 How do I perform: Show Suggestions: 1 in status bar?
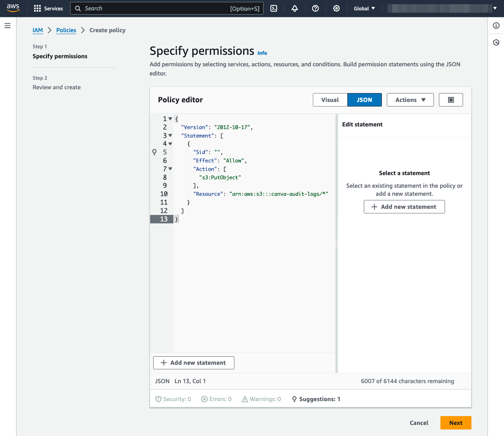tap(316, 399)
